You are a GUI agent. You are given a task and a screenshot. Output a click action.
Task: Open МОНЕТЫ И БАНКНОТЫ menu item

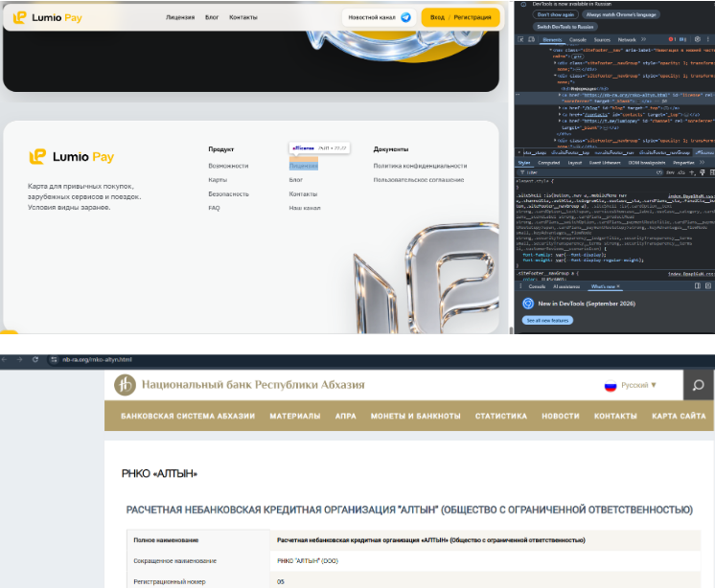pyautogui.click(x=415, y=416)
